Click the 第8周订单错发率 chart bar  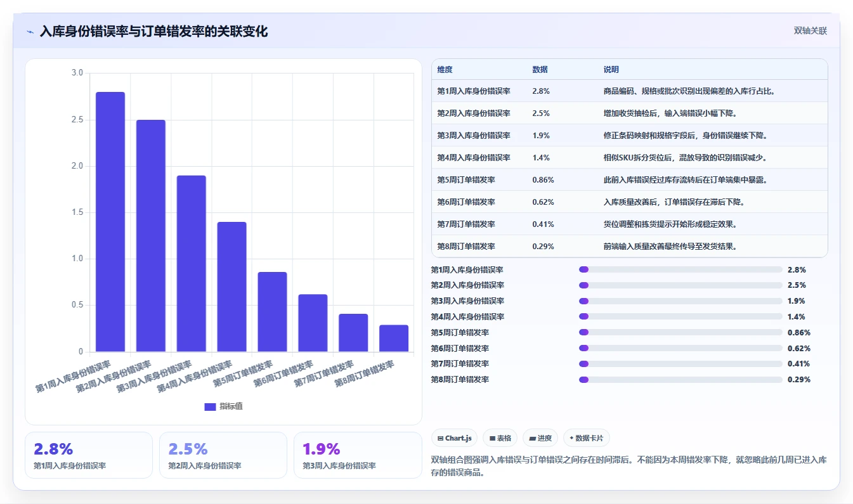394,339
